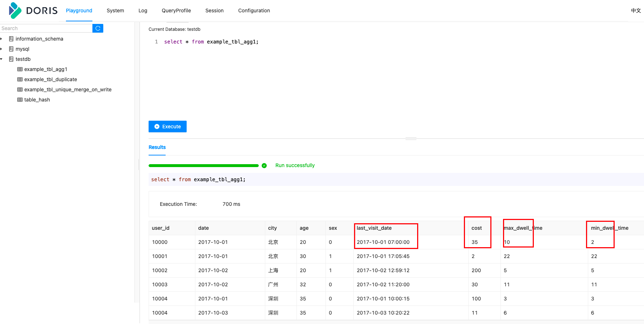The image size is (644, 324).
Task: Click the refresh button next to Search
Action: 98,28
